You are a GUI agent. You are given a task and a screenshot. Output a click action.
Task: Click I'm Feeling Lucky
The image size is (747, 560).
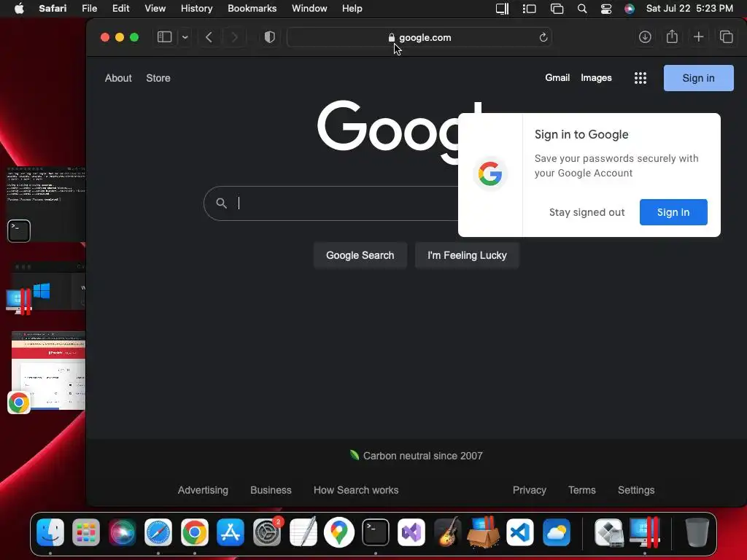467,255
